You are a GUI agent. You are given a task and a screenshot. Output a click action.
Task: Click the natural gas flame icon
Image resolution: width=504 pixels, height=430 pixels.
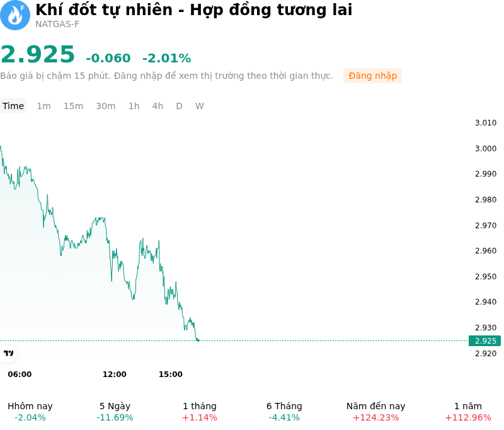pyautogui.click(x=14, y=15)
